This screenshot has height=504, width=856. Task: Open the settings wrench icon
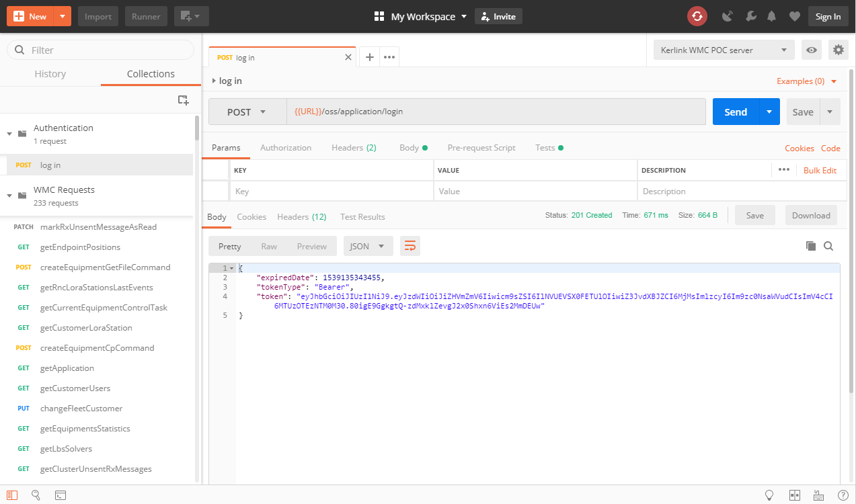tap(751, 16)
